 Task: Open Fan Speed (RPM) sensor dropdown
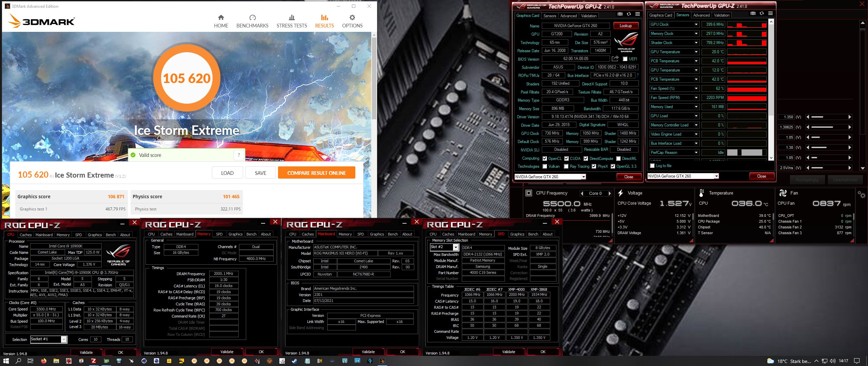[x=696, y=98]
